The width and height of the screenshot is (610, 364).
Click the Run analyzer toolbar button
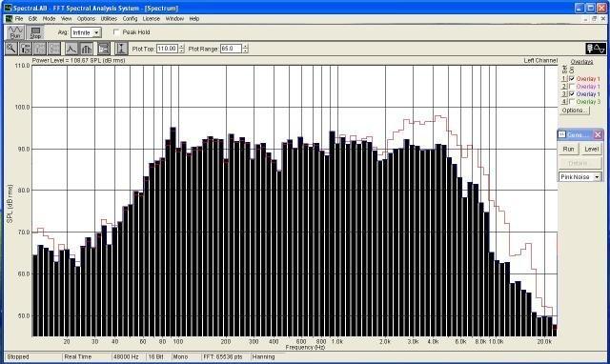15,31
